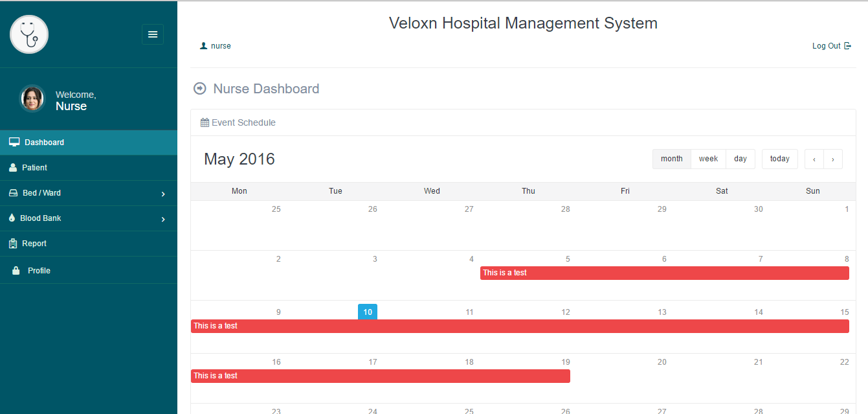Jump to today in the calendar
868x414 pixels.
click(779, 159)
